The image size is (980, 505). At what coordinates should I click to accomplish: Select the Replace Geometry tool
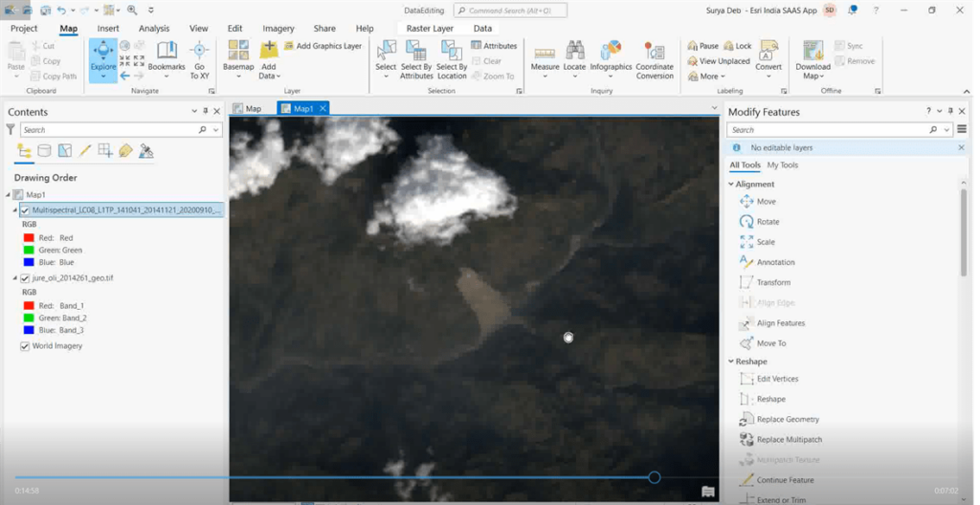coord(780,419)
